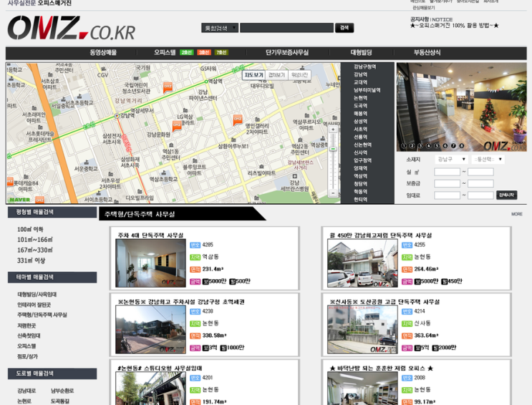Open the 동영상매물 menu
This screenshot has width=532, height=405.
click(x=103, y=52)
